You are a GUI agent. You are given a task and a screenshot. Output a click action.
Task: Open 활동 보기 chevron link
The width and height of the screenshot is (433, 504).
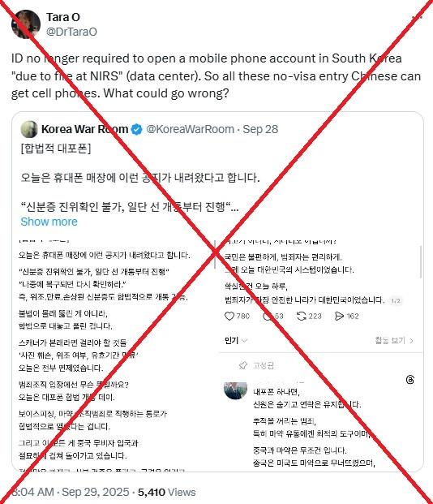[x=394, y=340]
